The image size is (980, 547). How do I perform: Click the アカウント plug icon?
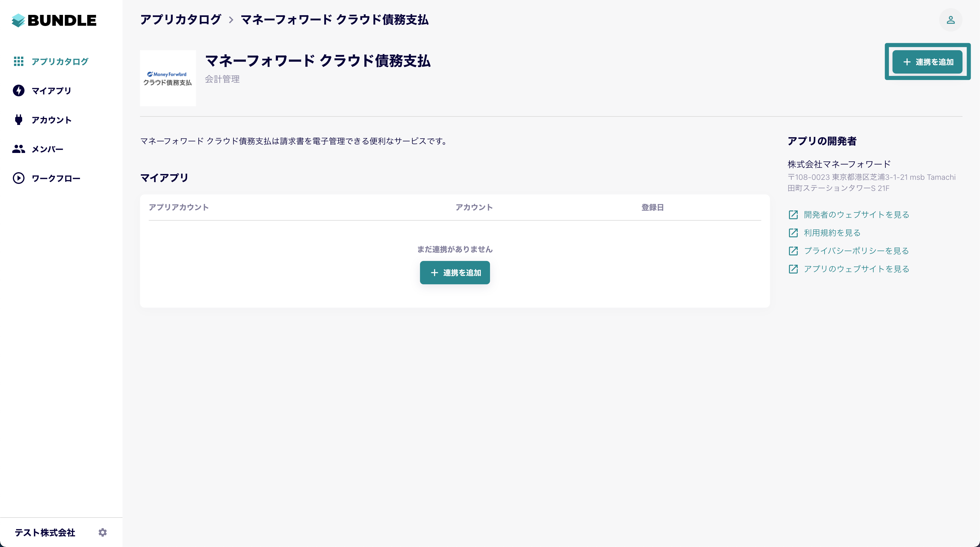[x=19, y=120]
